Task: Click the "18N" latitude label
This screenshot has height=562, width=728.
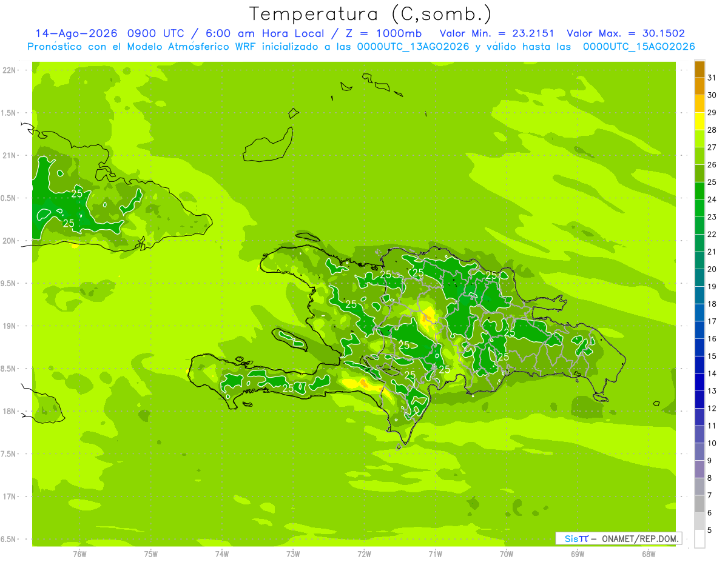Action: pos(10,412)
